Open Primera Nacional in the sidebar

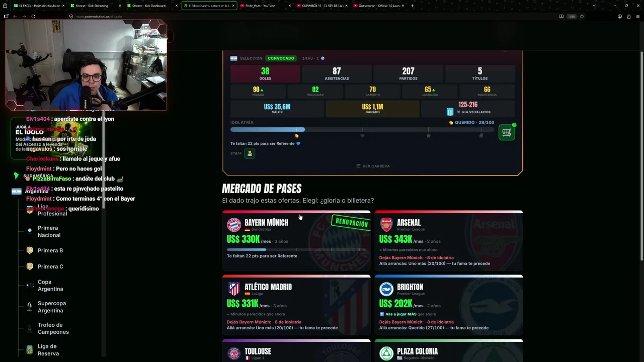point(49,231)
